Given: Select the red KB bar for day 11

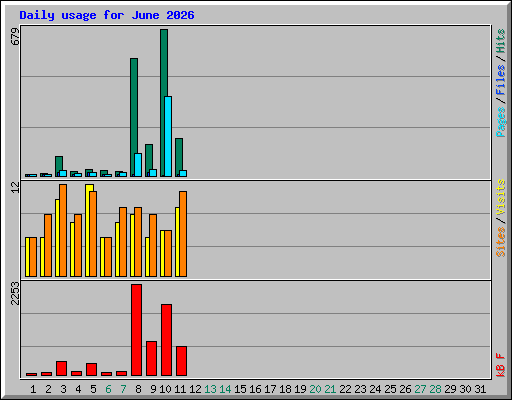Looking at the screenshot, I should pyautogui.click(x=181, y=361).
